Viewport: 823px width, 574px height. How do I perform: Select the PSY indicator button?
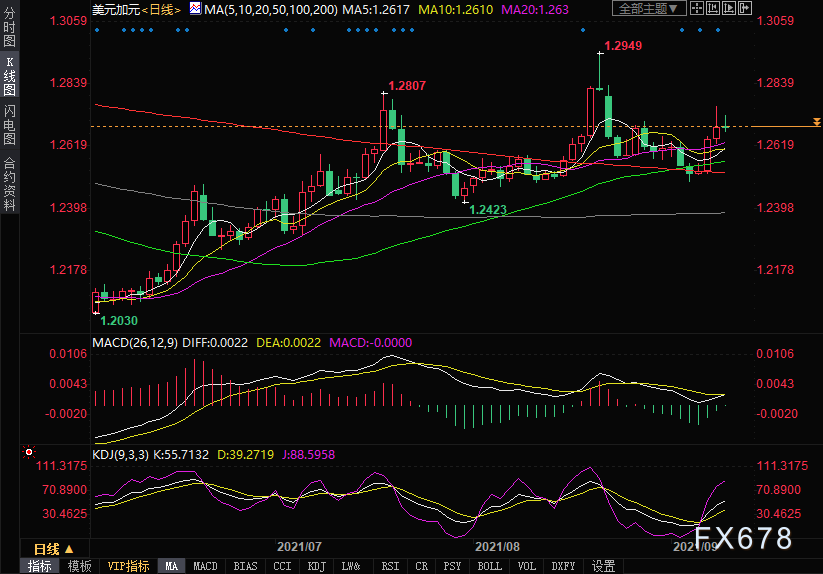tap(452, 566)
